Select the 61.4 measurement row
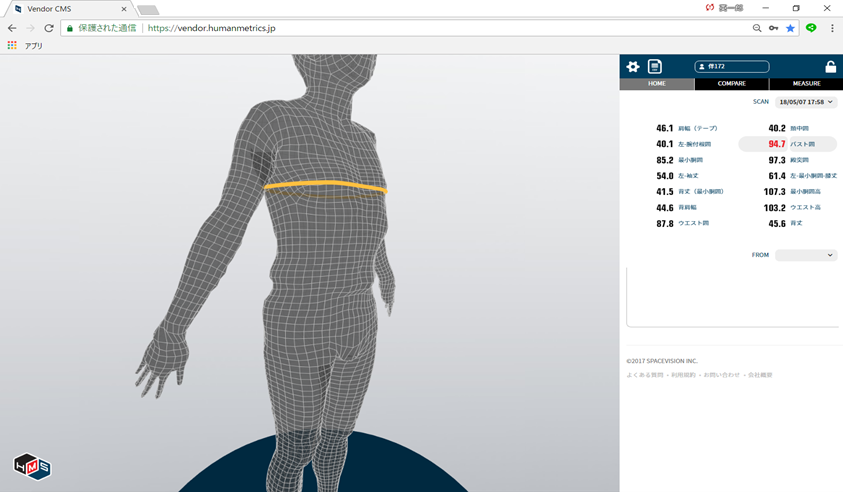The height and width of the screenshot is (492, 843). tap(802, 176)
